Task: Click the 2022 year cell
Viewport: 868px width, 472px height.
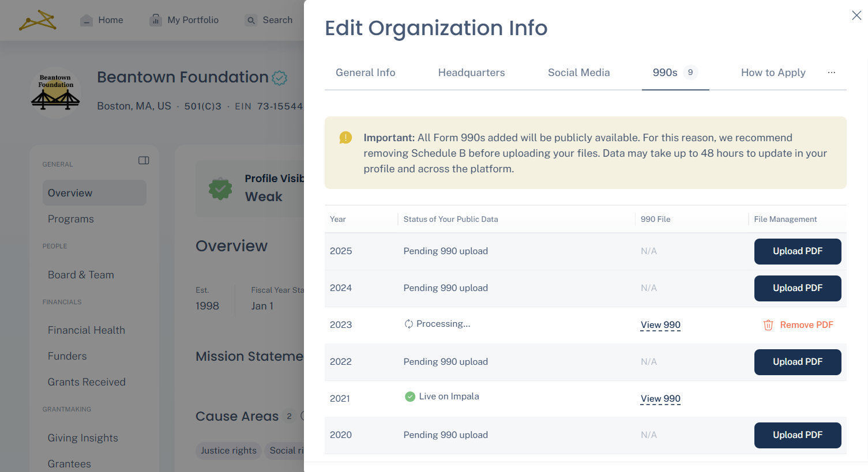Action: click(341, 362)
